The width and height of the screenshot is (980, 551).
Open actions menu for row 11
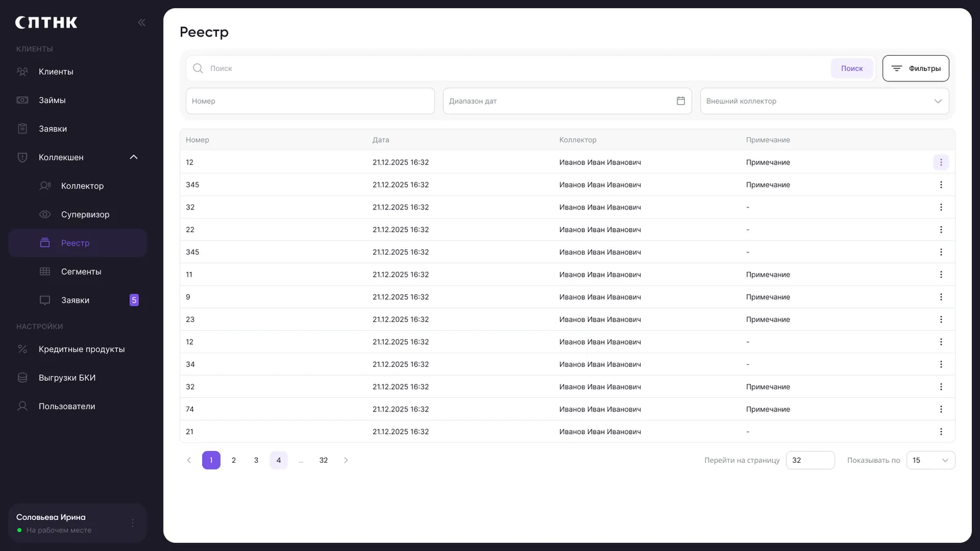click(x=941, y=274)
